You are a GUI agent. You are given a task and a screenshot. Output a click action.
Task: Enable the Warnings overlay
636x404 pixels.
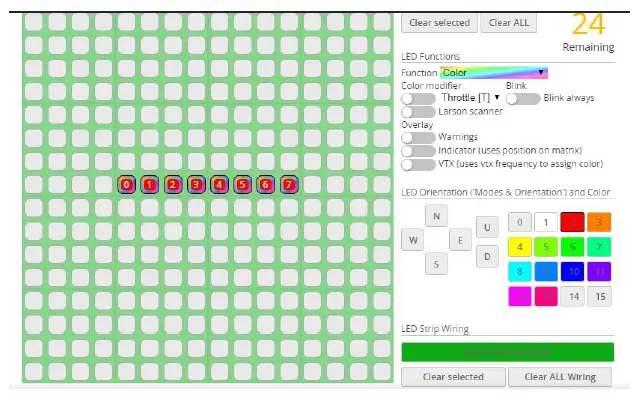[418, 138]
